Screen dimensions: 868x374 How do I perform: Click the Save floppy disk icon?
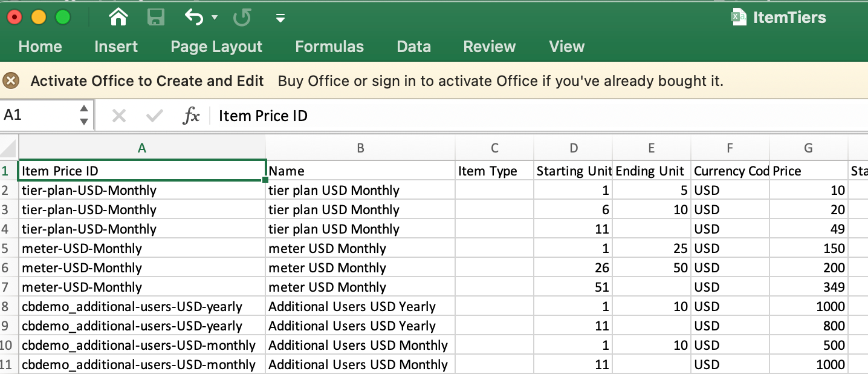[x=156, y=18]
